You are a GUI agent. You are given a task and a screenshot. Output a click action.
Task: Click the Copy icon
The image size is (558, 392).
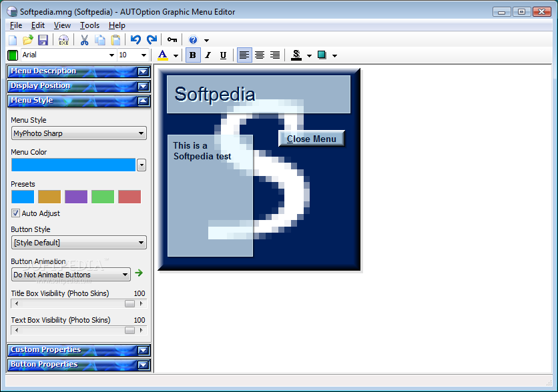point(100,40)
